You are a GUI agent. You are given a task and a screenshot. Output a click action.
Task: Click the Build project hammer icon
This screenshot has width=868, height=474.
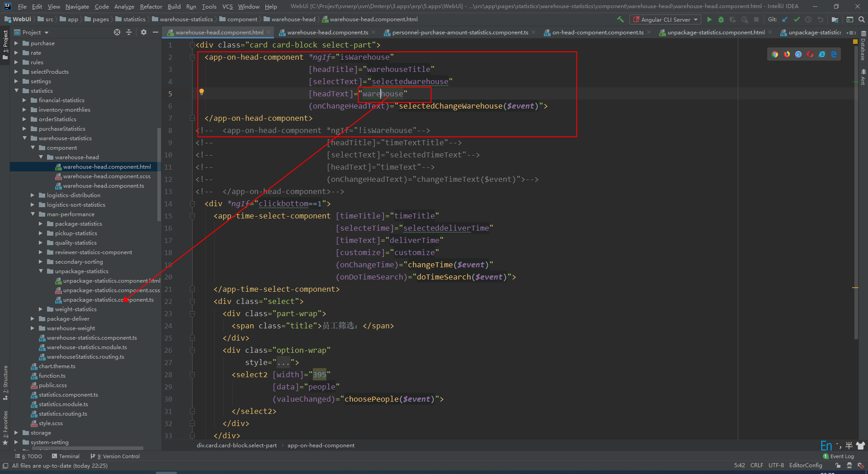[620, 19]
